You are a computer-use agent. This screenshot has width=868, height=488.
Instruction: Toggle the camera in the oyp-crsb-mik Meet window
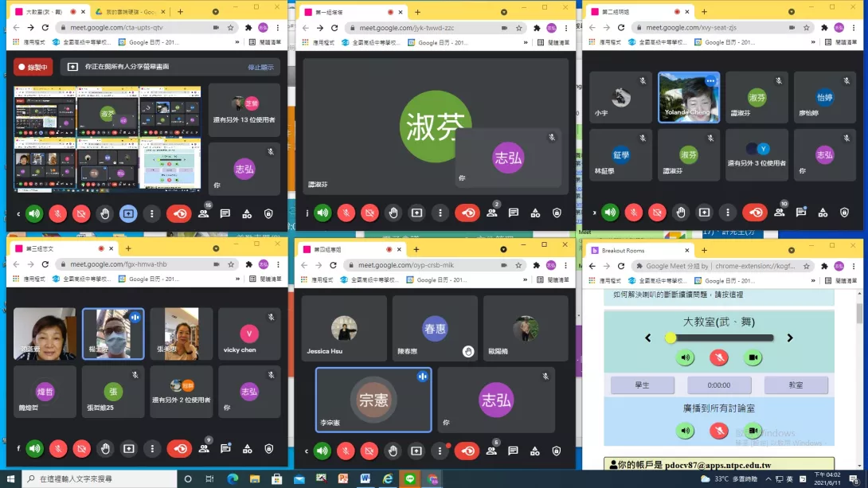coord(369,451)
